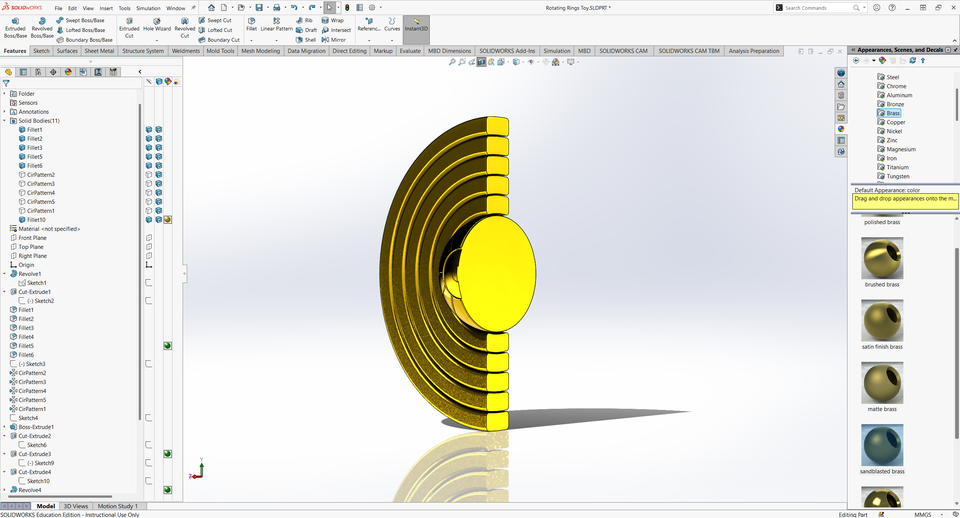Open the Linear Pattern dropdown arrow
Image resolution: width=960 pixels, height=518 pixels.
[x=276, y=40]
